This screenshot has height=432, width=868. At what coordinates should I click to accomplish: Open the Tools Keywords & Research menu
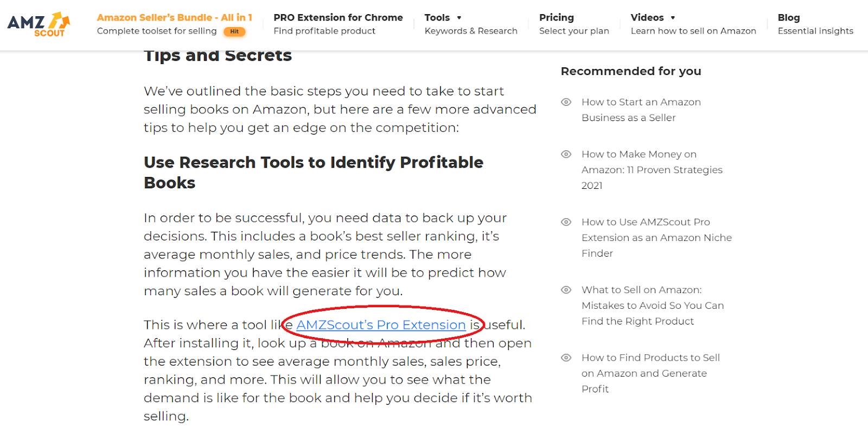point(471,24)
